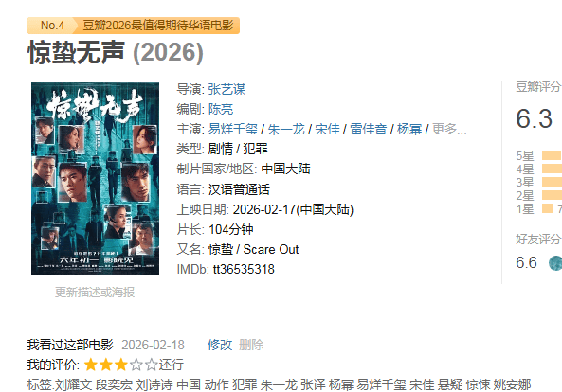The width and height of the screenshot is (562, 392).
Task: Open actor 易烊千玺's page
Action: [x=233, y=129]
